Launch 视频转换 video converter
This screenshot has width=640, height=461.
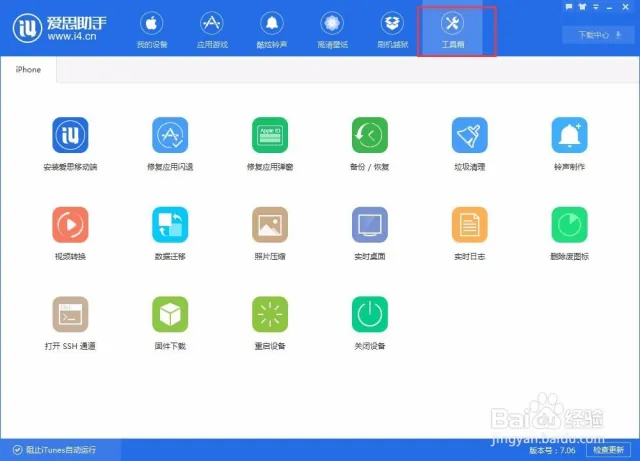[x=70, y=225]
